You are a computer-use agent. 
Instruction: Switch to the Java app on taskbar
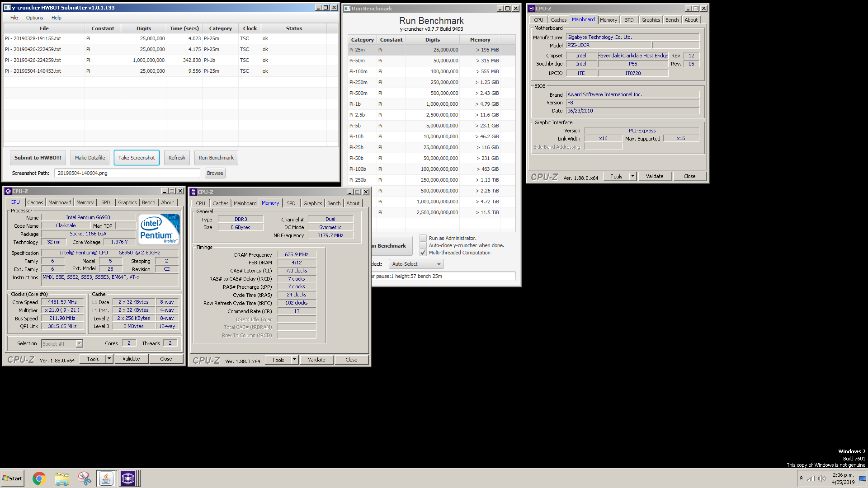pos(106,479)
